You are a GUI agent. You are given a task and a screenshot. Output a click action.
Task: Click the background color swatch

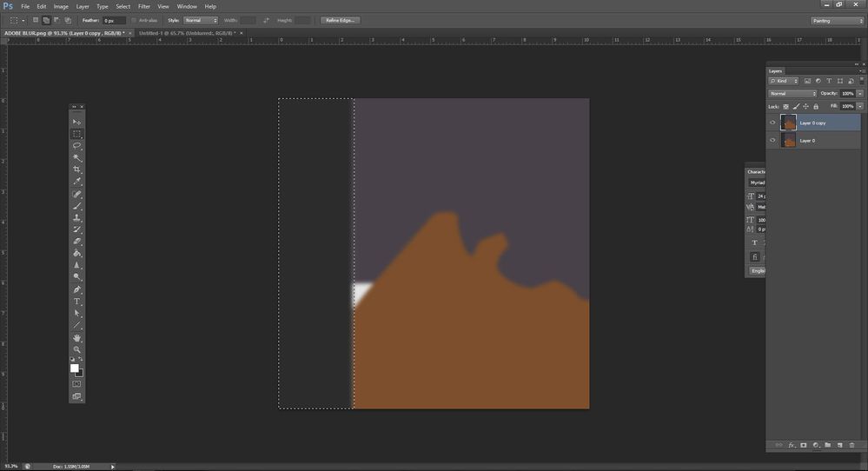(81, 375)
